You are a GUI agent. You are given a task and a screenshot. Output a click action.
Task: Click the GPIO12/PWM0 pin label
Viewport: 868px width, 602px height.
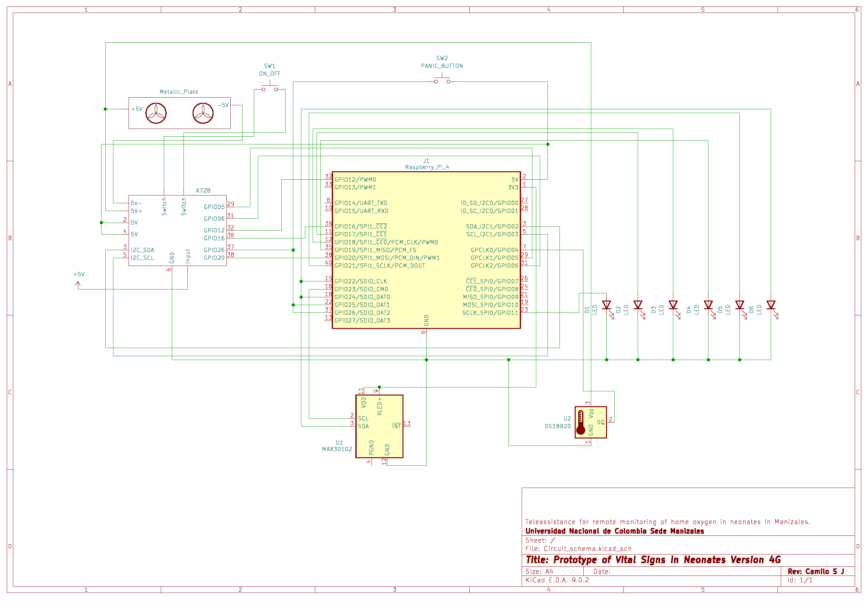pos(355,180)
